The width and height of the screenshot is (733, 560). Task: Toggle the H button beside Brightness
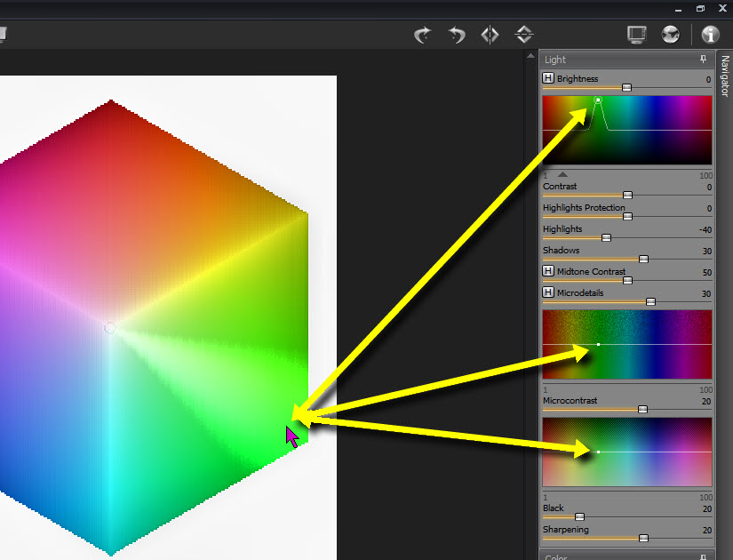548,78
